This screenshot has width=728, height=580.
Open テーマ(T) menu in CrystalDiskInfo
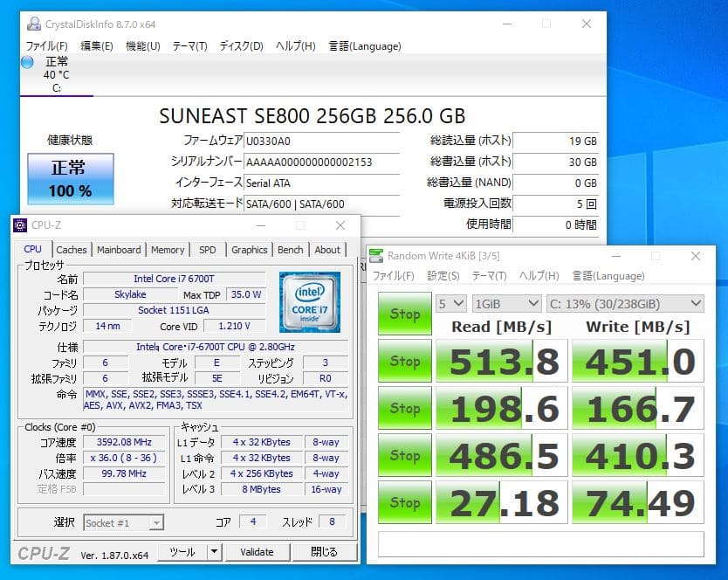(x=190, y=46)
